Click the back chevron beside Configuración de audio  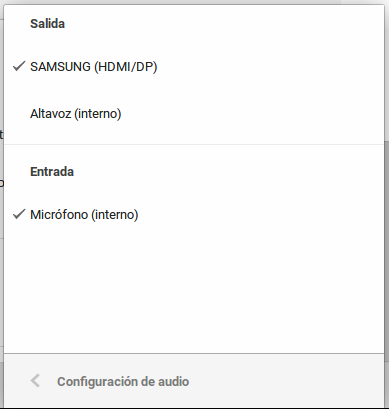click(x=35, y=381)
